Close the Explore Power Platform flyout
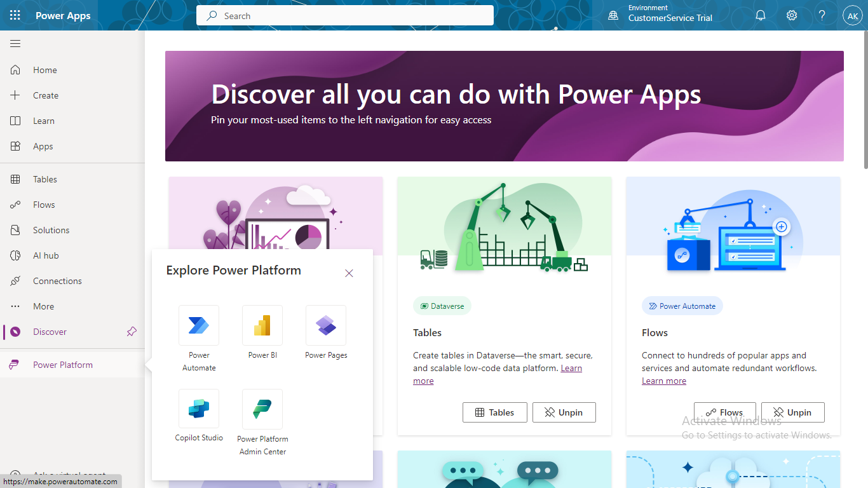 point(349,273)
